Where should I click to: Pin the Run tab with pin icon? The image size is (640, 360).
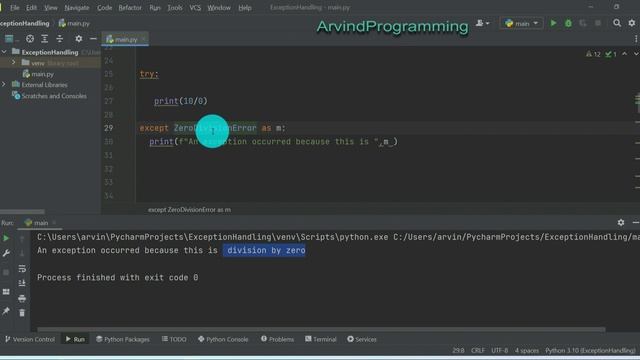(6, 311)
